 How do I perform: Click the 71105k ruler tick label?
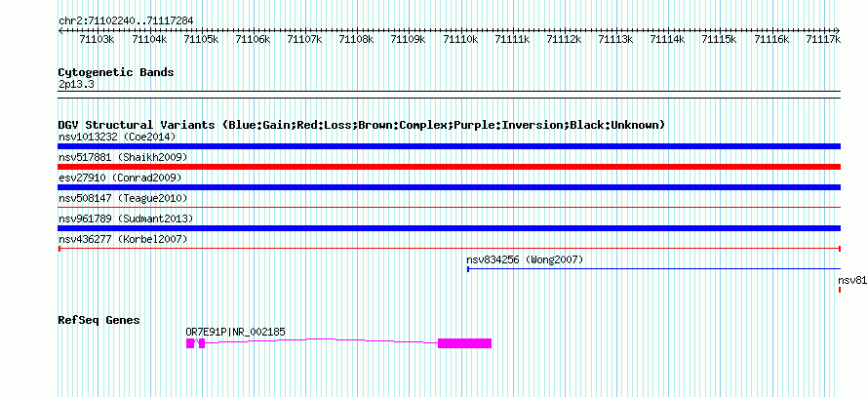pos(201,39)
